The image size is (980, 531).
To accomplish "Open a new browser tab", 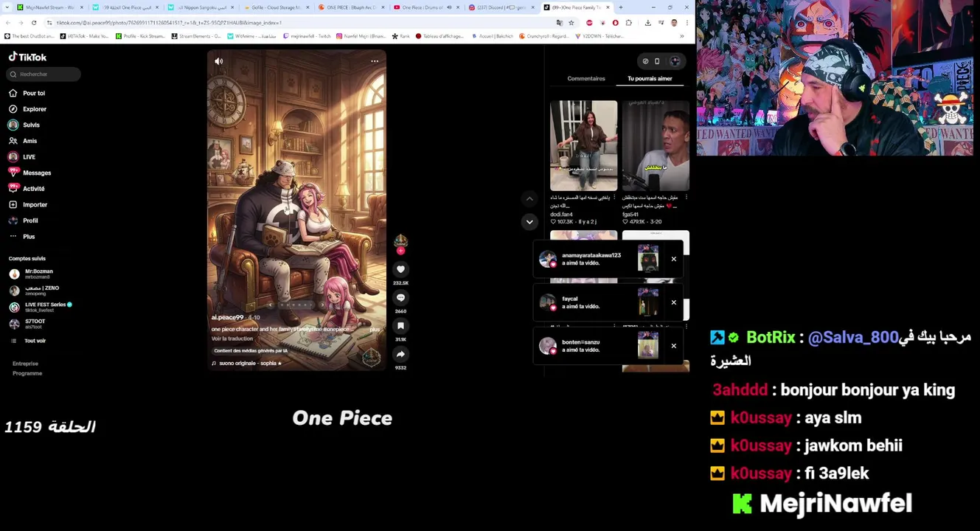I will point(620,7).
